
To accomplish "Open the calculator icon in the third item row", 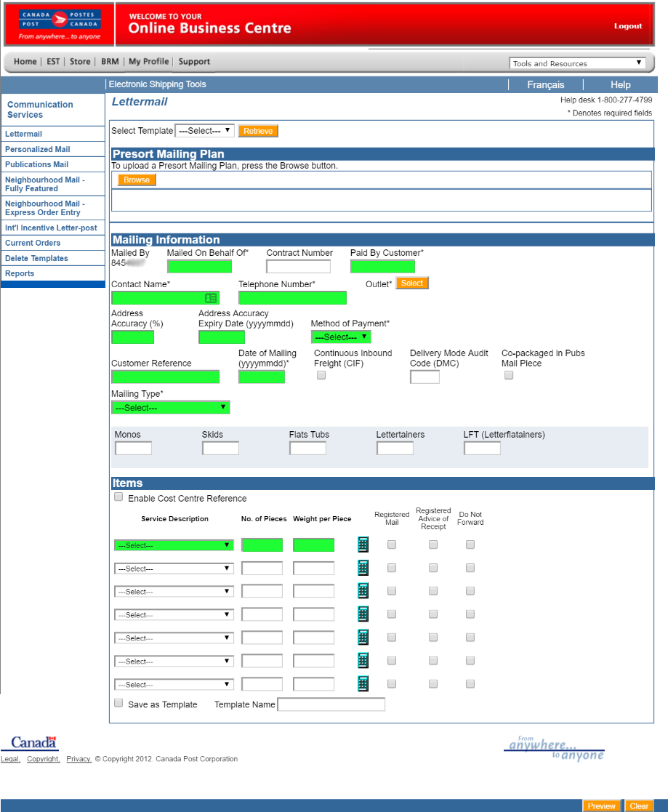I will (x=363, y=590).
